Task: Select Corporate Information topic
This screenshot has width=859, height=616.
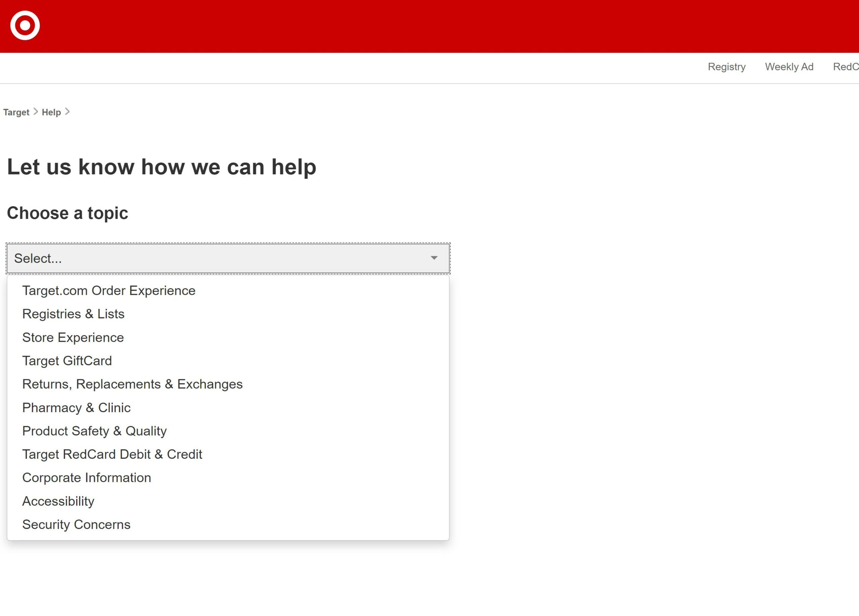Action: tap(228, 478)
